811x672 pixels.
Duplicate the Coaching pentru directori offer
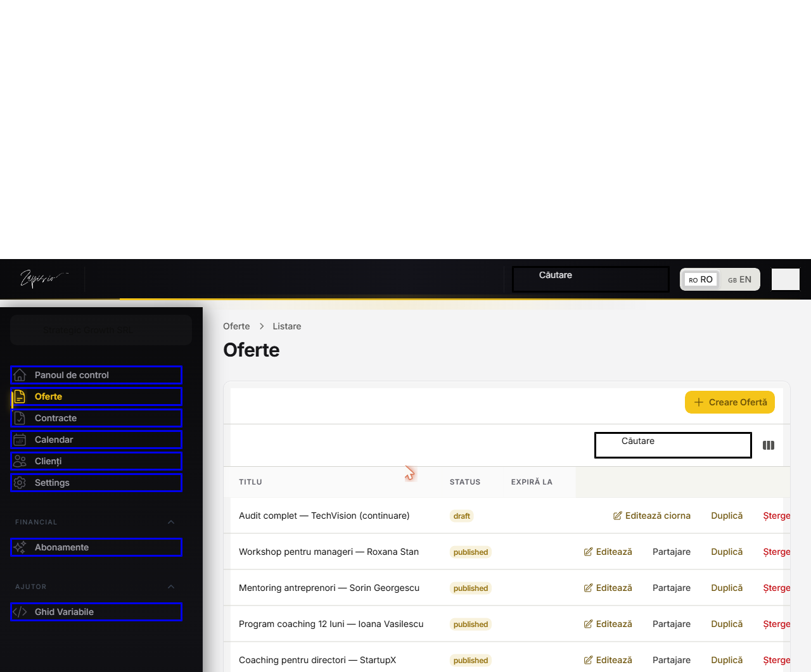click(727, 660)
